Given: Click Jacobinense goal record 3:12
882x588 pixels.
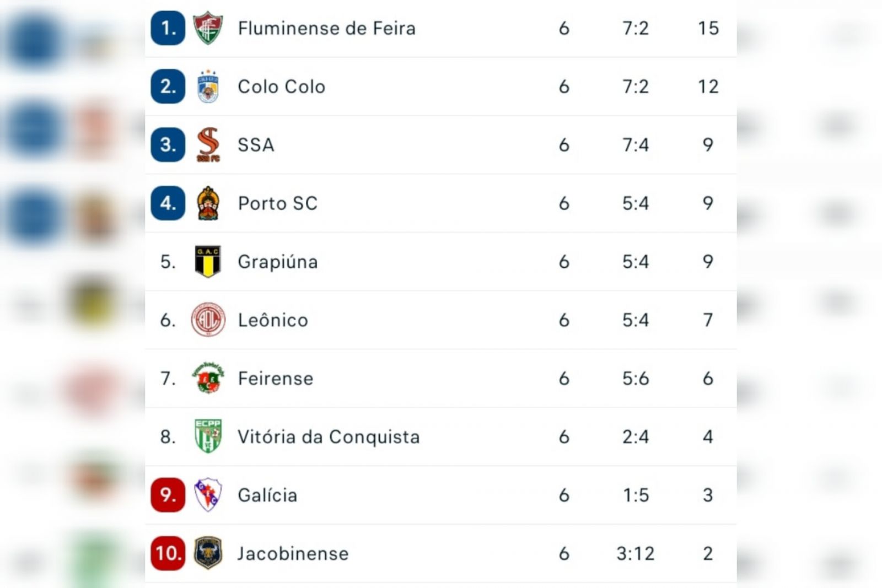Looking at the screenshot, I should (x=636, y=553).
